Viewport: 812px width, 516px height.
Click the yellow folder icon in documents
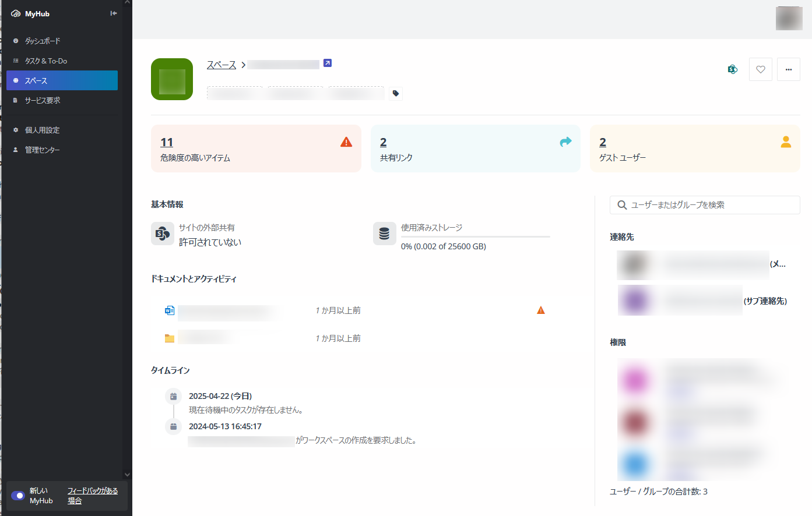(170, 338)
